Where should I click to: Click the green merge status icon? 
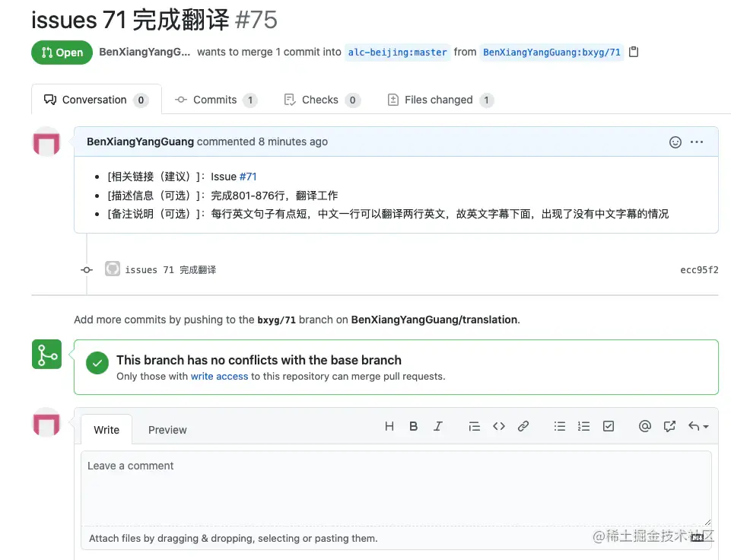pos(46,355)
